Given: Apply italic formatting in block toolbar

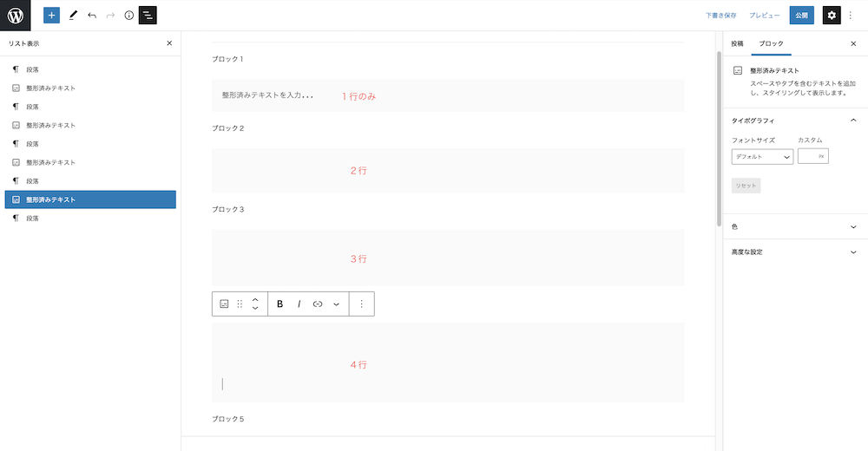Looking at the screenshot, I should 299,304.
